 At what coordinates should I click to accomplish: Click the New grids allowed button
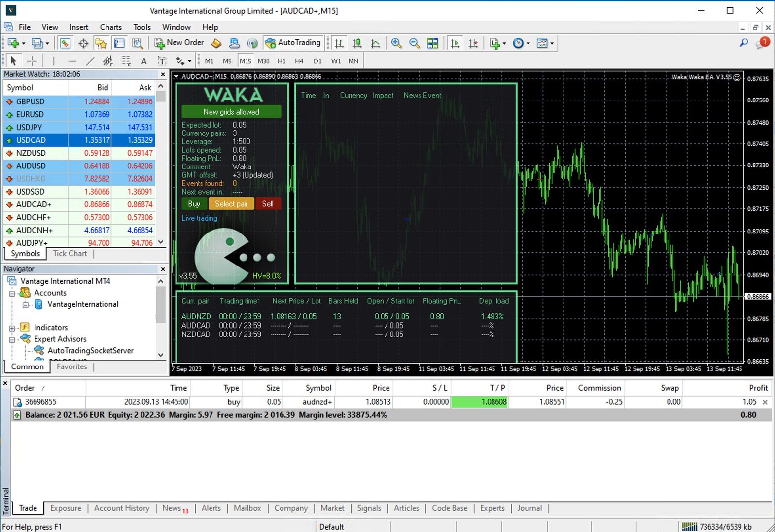pos(231,112)
